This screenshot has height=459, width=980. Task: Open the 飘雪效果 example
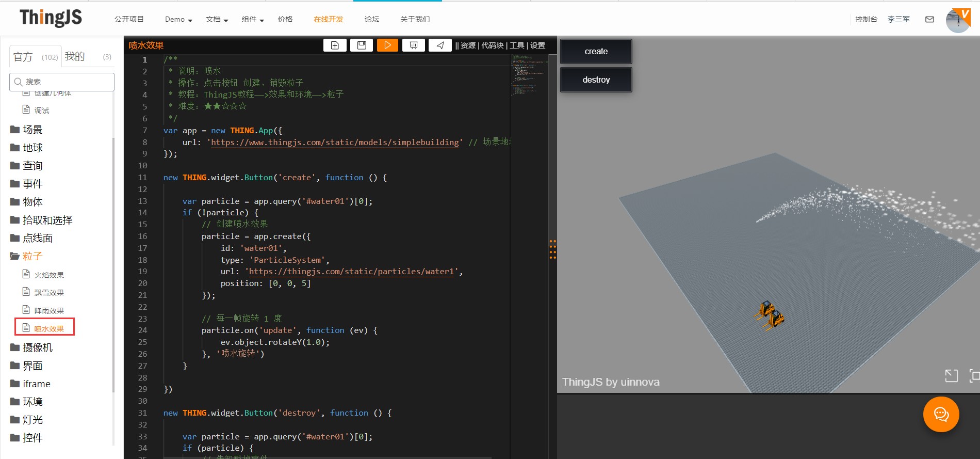point(49,293)
